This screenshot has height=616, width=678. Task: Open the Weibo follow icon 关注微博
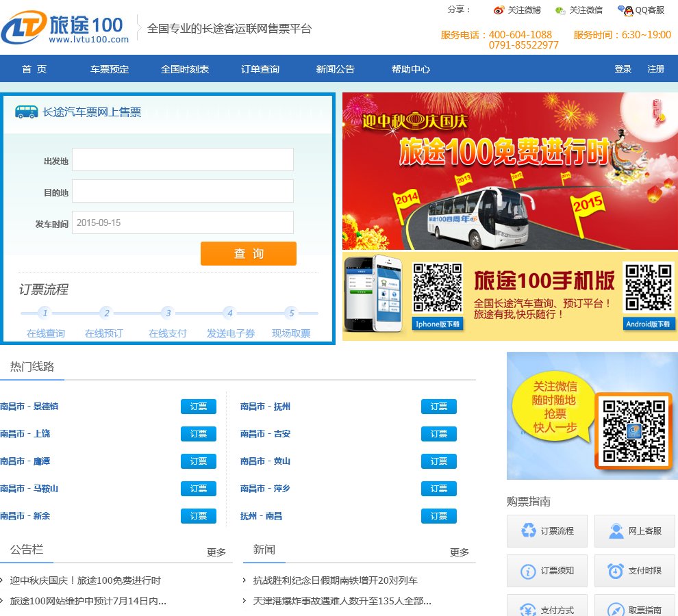click(x=499, y=10)
